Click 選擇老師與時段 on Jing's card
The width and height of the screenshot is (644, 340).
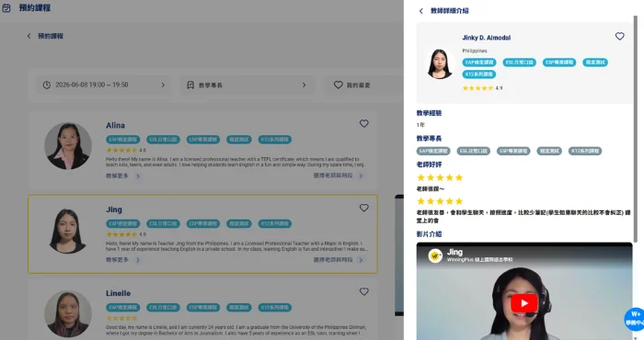(x=333, y=260)
